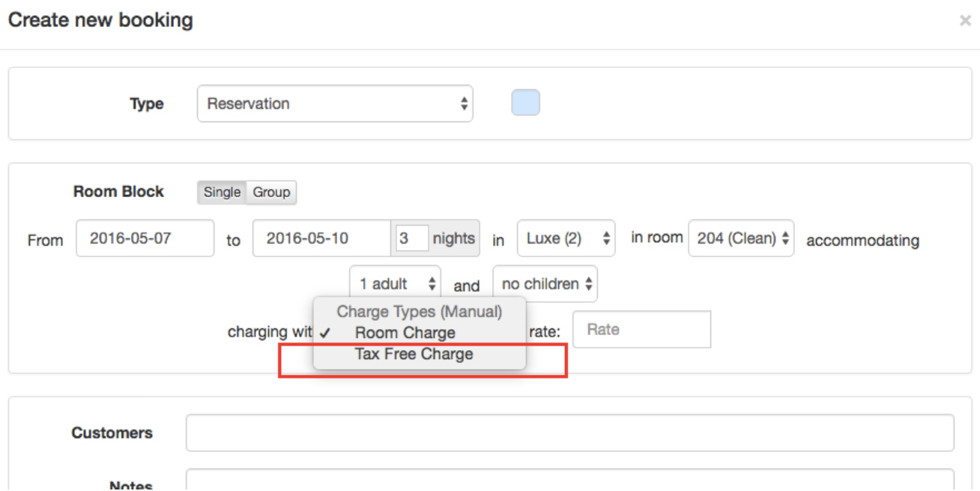The width and height of the screenshot is (980, 491).
Task: Select Single room block mode
Action: click(222, 192)
